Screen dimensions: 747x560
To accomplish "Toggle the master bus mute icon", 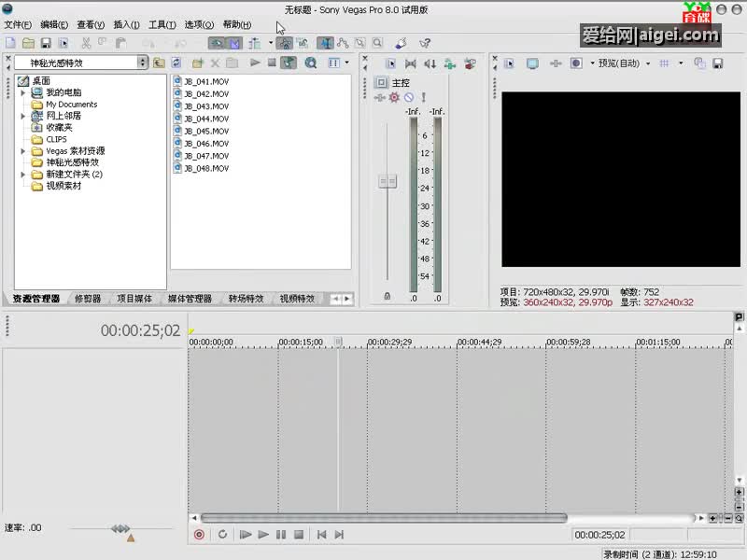I will pos(408,97).
